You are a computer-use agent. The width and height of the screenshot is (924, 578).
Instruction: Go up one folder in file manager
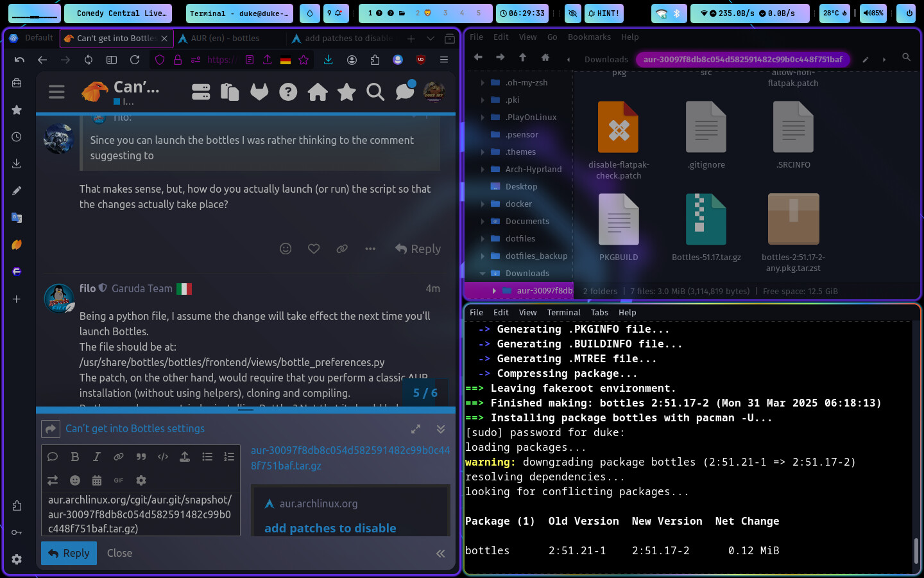pos(523,57)
